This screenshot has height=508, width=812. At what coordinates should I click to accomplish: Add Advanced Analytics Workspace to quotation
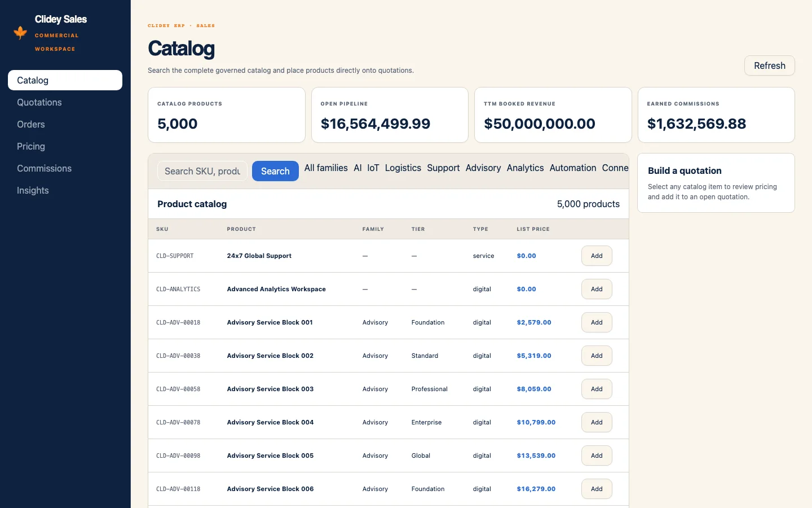(x=597, y=289)
